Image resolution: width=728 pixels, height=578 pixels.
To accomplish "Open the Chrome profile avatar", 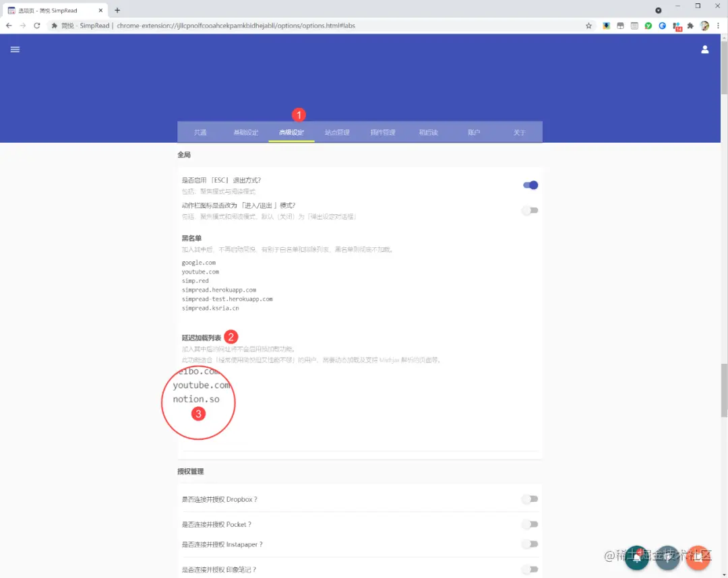I will [x=705, y=26].
